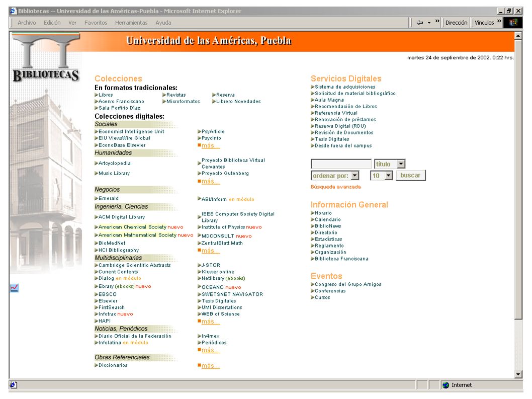Expand toolbar overflow chevron next to Dirección

click(x=437, y=21)
